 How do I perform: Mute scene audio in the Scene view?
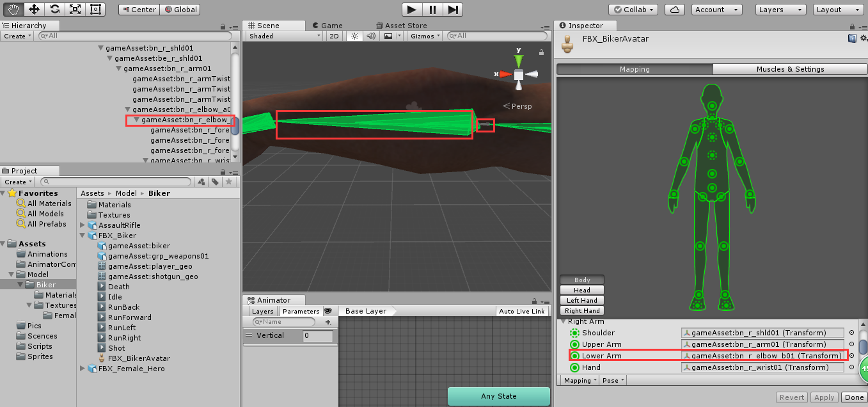click(x=372, y=36)
